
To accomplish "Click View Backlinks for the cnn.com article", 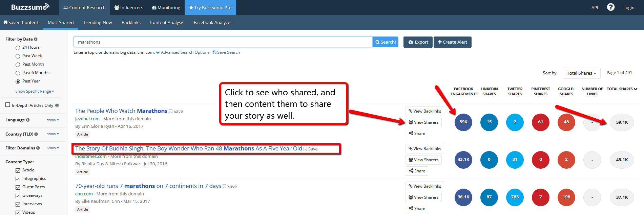I will [425, 186].
